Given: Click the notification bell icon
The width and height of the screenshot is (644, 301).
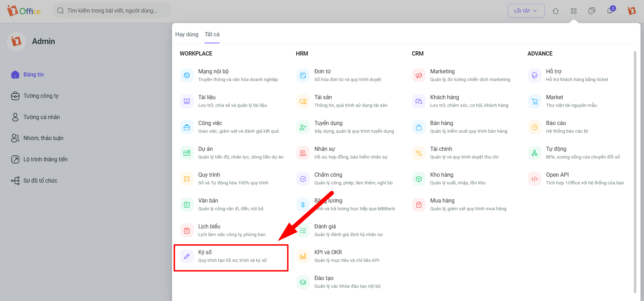Looking at the screenshot, I should [610, 11].
